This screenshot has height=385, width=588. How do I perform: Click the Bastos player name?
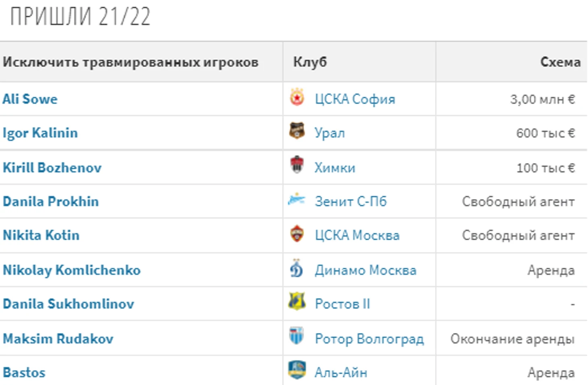[x=24, y=373]
